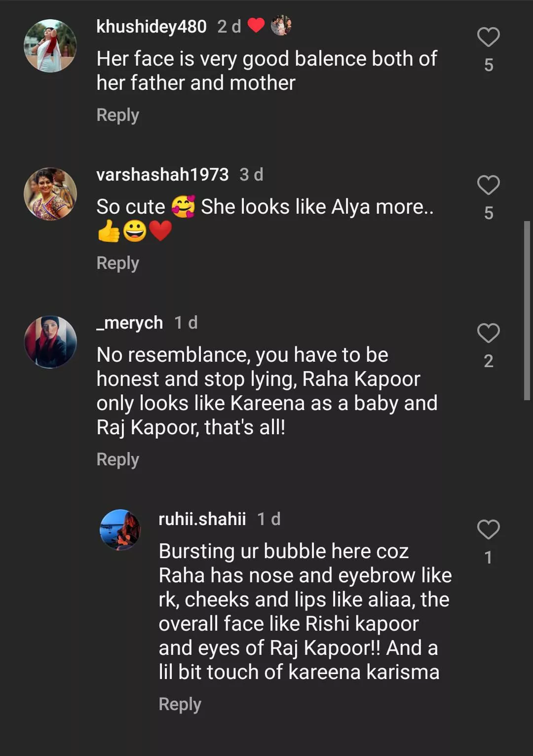Click the comments scrollbar on right edge

click(x=527, y=311)
